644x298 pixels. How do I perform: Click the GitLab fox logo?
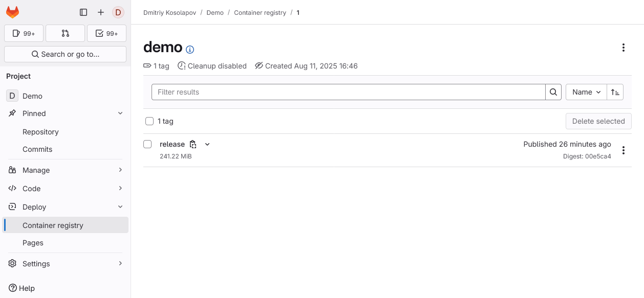tap(13, 12)
